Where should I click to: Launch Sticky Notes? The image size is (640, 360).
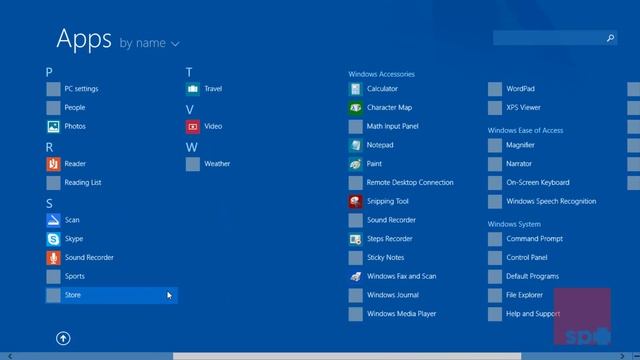[376, 258]
